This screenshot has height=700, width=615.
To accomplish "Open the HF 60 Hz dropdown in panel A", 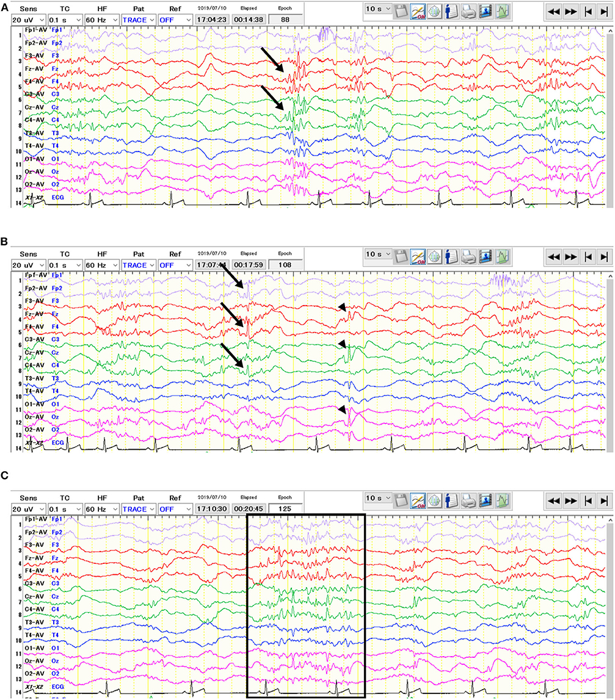I will click(102, 20).
